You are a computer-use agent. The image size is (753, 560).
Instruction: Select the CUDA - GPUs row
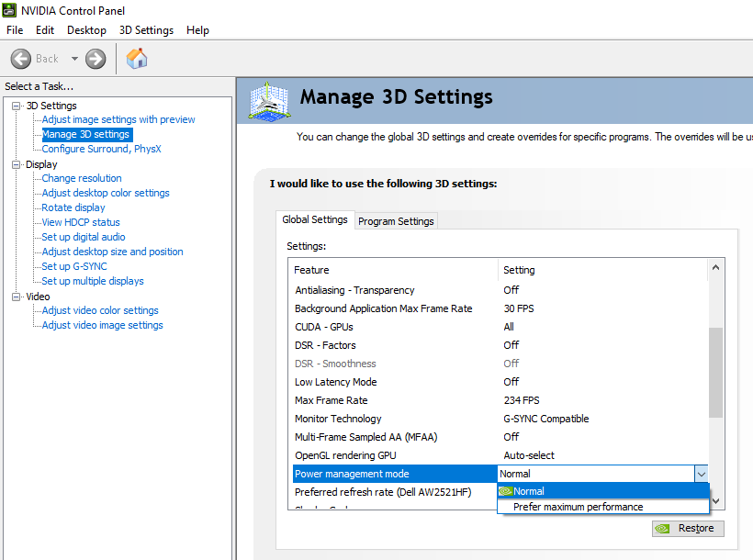500,327
